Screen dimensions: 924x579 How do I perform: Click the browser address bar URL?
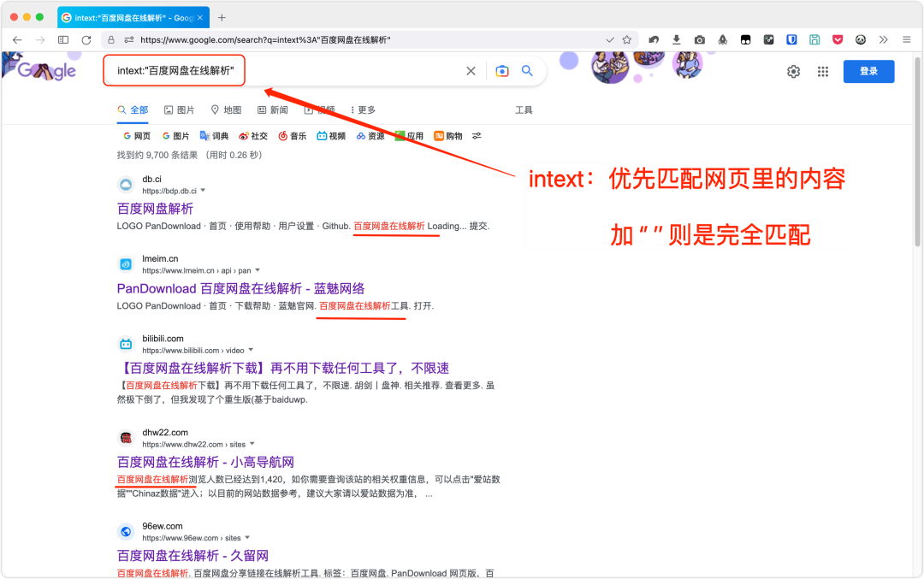tap(265, 40)
